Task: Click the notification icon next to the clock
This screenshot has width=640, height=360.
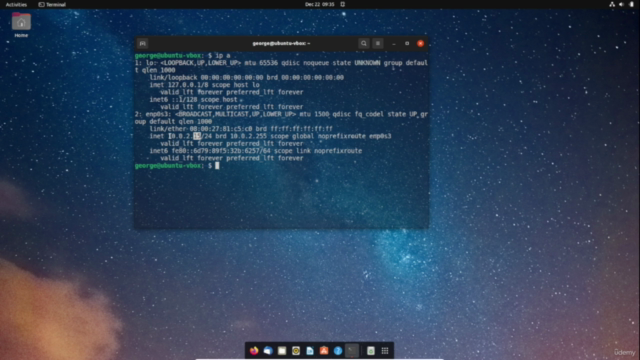Action: click(x=343, y=4)
